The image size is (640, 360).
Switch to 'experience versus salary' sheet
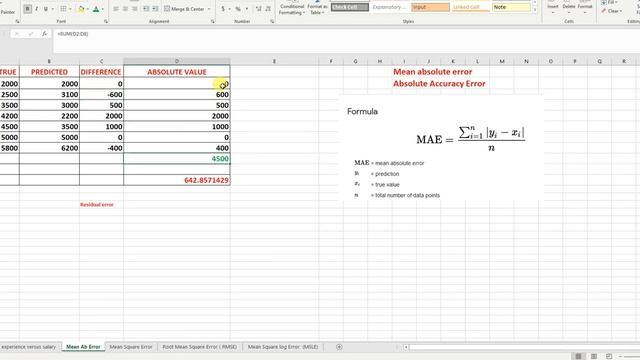pos(29,347)
